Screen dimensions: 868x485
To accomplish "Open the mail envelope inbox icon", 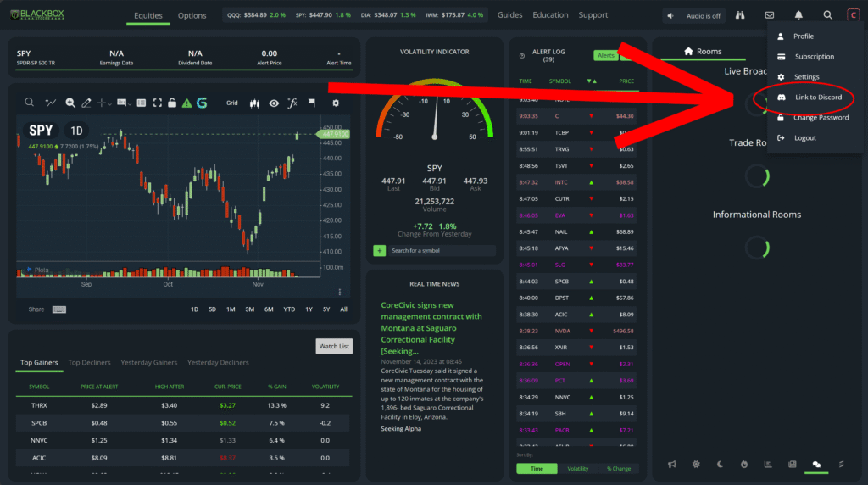I will coord(770,15).
